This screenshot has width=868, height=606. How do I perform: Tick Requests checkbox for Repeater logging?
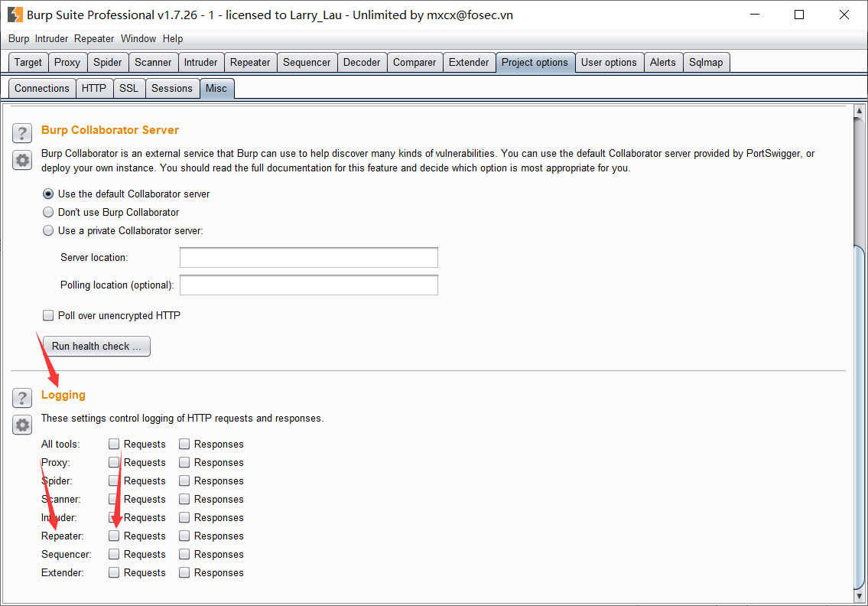tap(114, 536)
